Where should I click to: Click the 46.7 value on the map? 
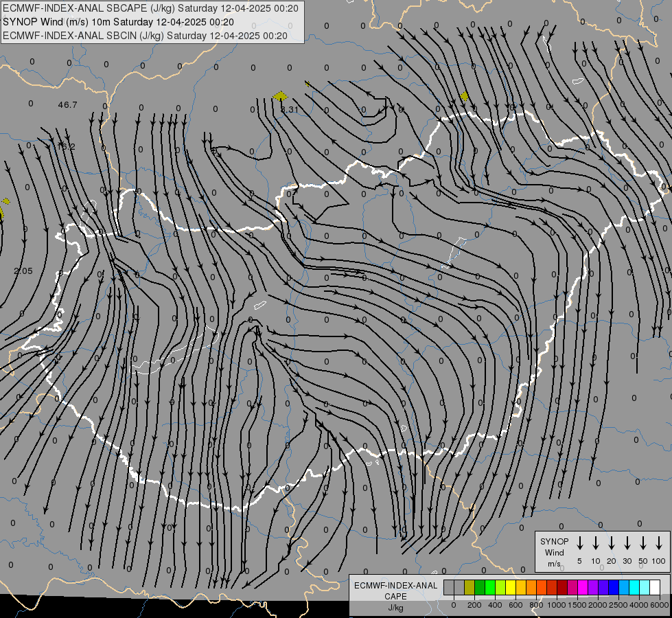tap(68, 104)
